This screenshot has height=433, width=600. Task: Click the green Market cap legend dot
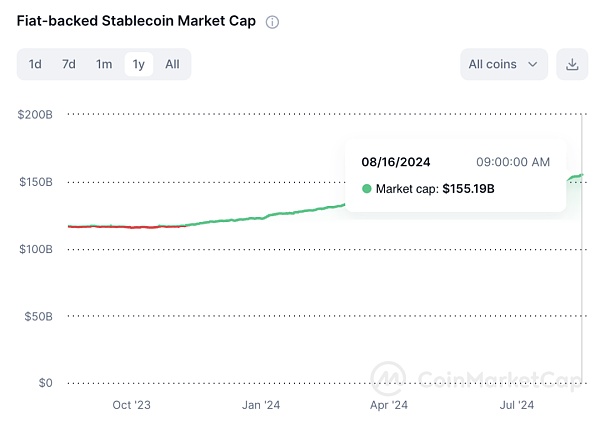tap(366, 188)
